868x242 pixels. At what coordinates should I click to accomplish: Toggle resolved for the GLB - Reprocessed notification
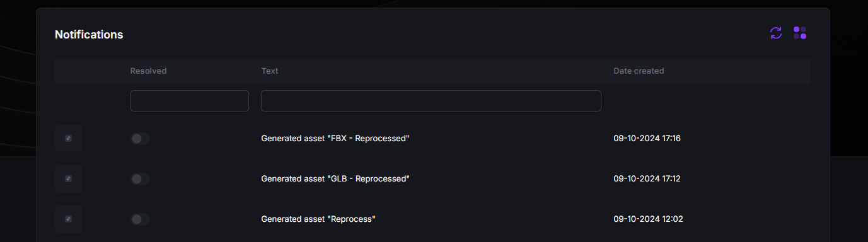pos(140,179)
